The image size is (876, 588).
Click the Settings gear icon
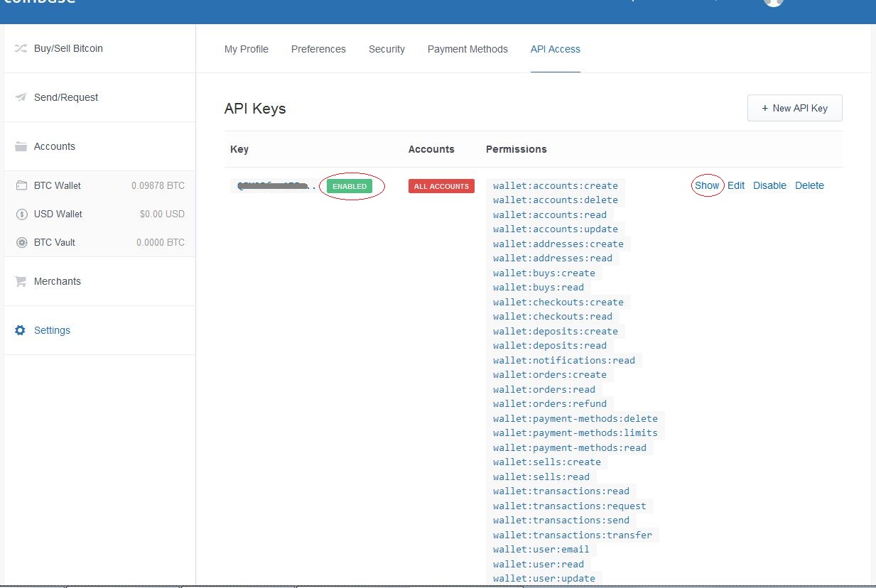click(21, 330)
